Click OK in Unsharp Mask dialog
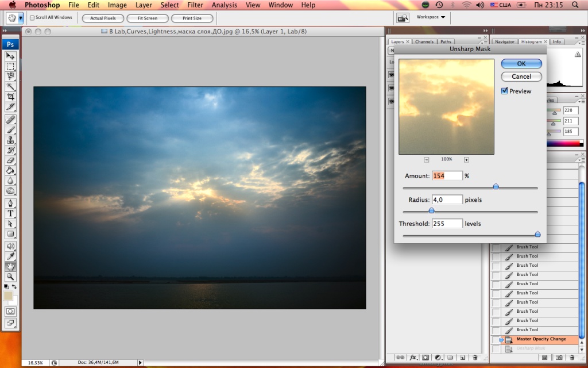Image resolution: width=588 pixels, height=368 pixels. coord(521,64)
